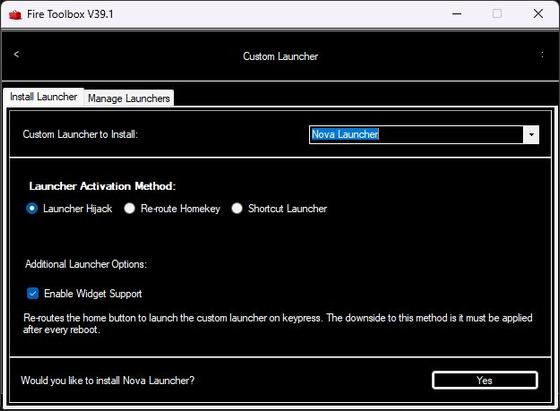
Task: Click the 'Launcher Activation Method:' heading
Action: point(102,186)
